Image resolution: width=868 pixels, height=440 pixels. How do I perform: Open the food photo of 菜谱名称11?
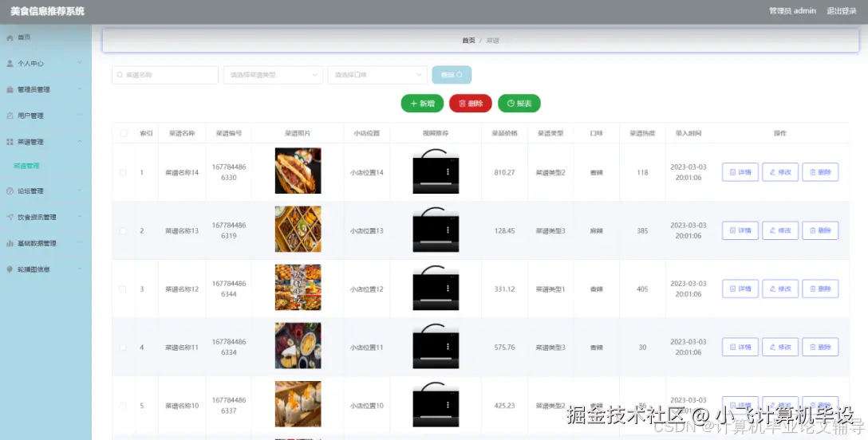pyautogui.click(x=298, y=345)
